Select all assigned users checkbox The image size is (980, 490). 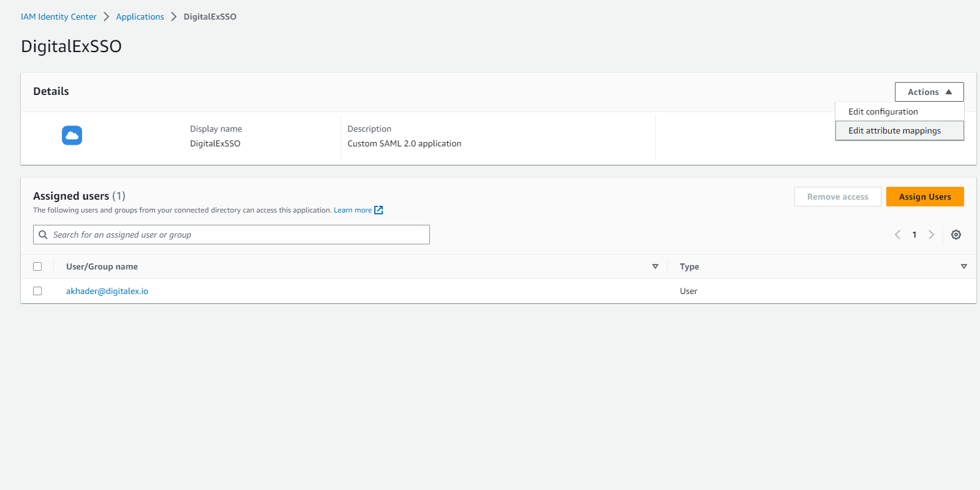(x=37, y=266)
